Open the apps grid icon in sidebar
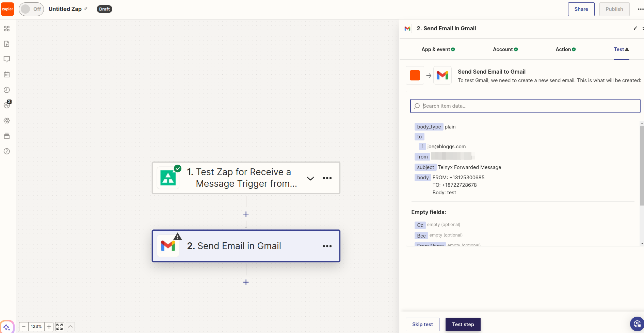644x333 pixels. [7, 29]
